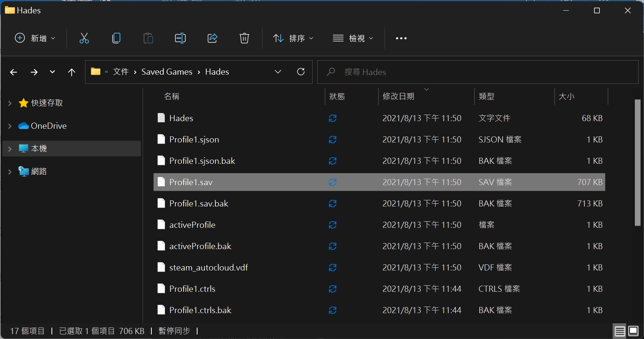
Task: Expand Network (網路) tree node
Action: coord(10,172)
